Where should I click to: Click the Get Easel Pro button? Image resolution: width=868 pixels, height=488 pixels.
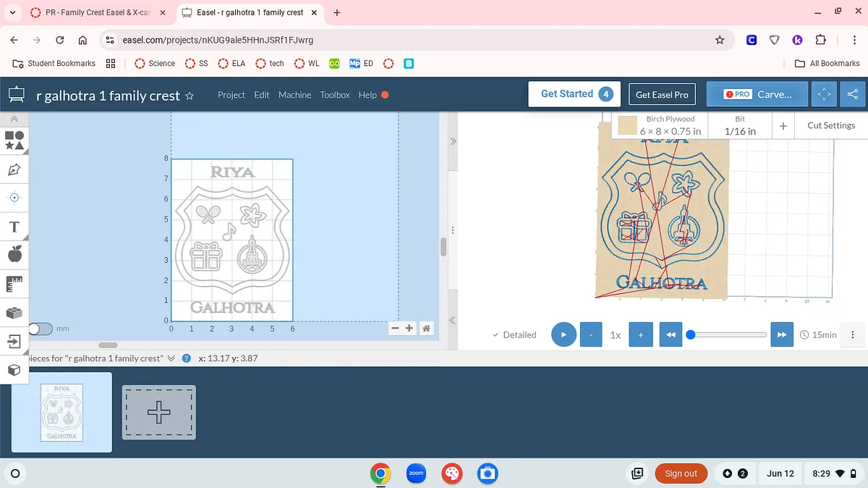(x=661, y=95)
